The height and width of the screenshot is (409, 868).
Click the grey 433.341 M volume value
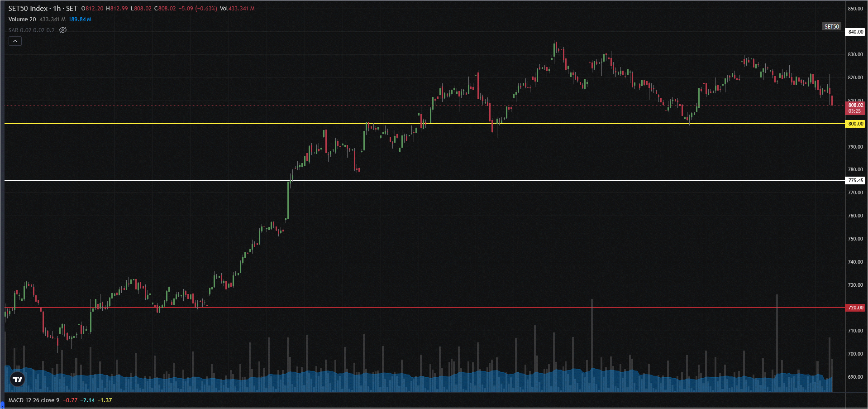[x=52, y=19]
